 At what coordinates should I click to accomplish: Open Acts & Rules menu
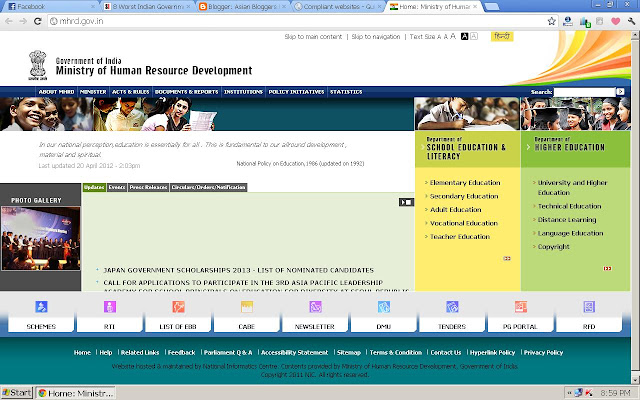click(131, 92)
